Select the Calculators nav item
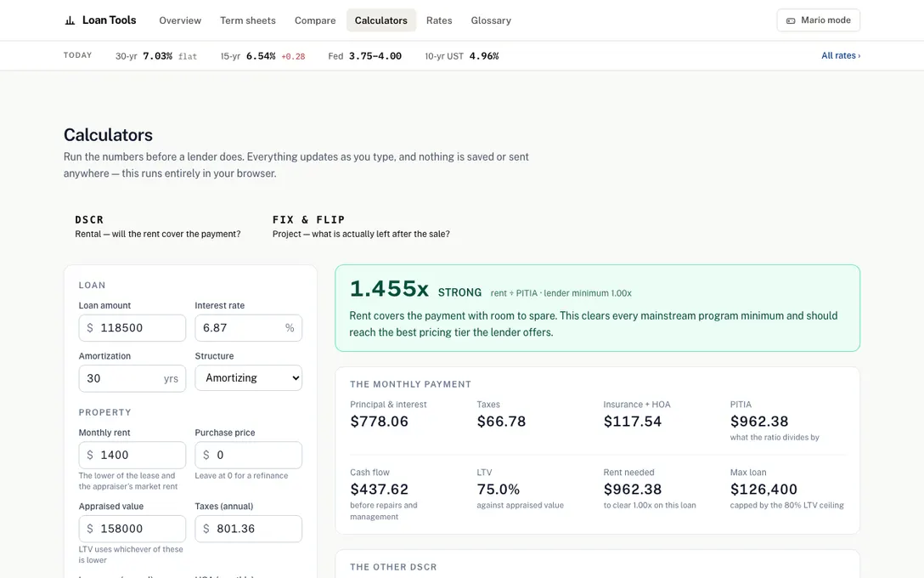Screen dimensions: 924x578 tap(380, 20)
